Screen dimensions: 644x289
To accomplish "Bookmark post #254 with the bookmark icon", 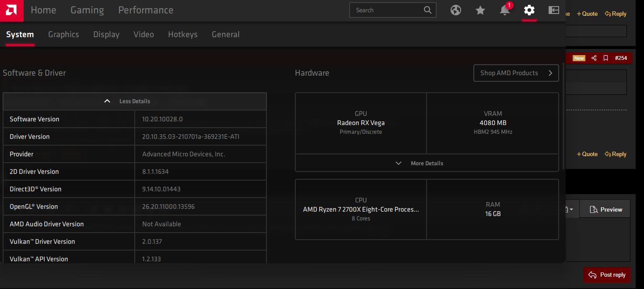I will tap(605, 58).
